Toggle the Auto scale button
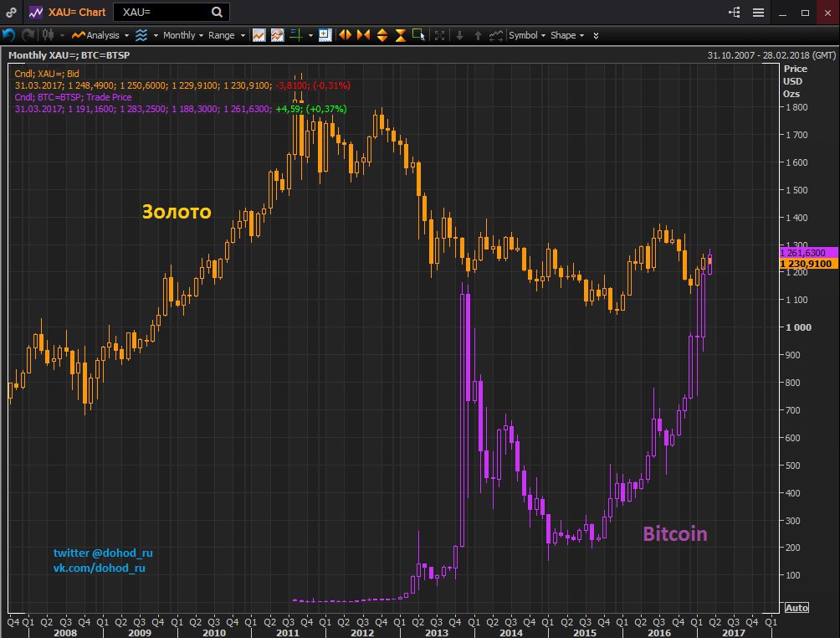This screenshot has width=840, height=638. pos(796,608)
